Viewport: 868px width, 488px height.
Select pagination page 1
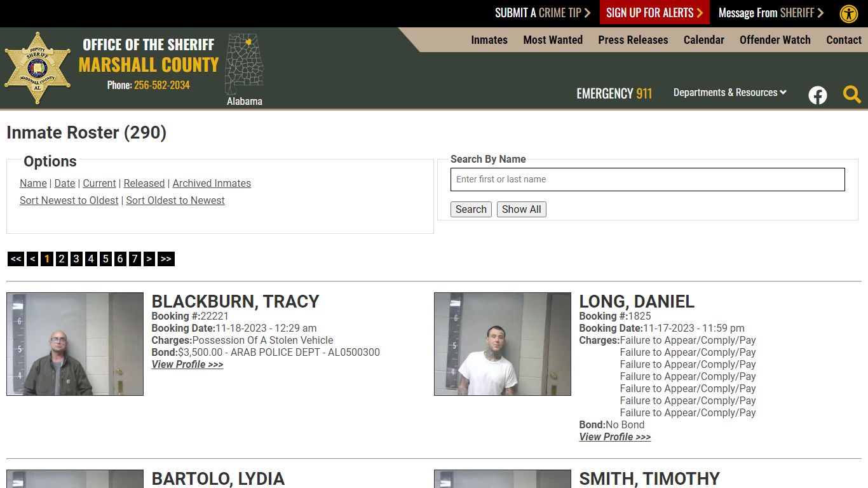click(x=47, y=259)
